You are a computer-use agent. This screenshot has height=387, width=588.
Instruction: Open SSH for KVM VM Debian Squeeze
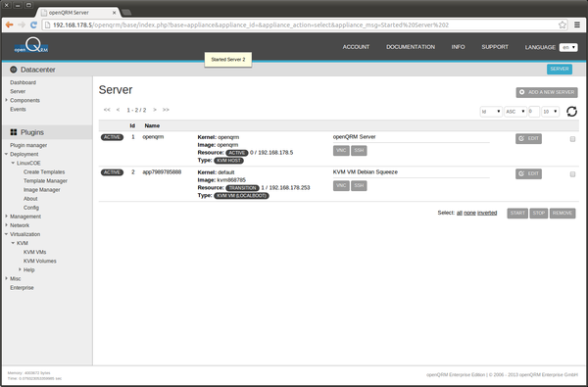(359, 185)
